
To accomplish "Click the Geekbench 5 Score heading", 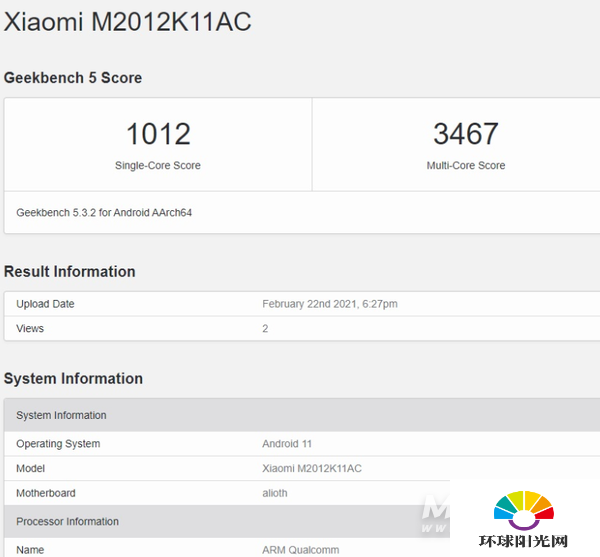I will (x=73, y=78).
